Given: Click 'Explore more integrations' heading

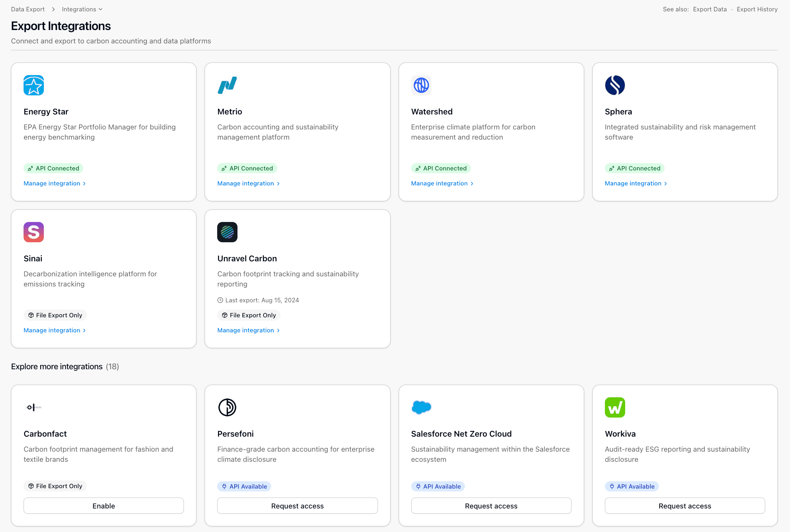Looking at the screenshot, I should (x=57, y=366).
